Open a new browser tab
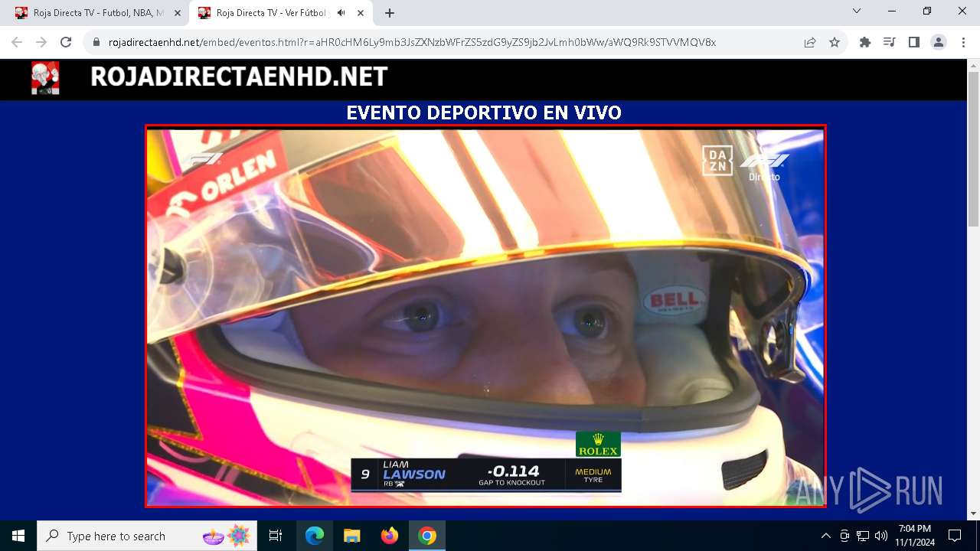The width and height of the screenshot is (980, 551). coord(390,13)
